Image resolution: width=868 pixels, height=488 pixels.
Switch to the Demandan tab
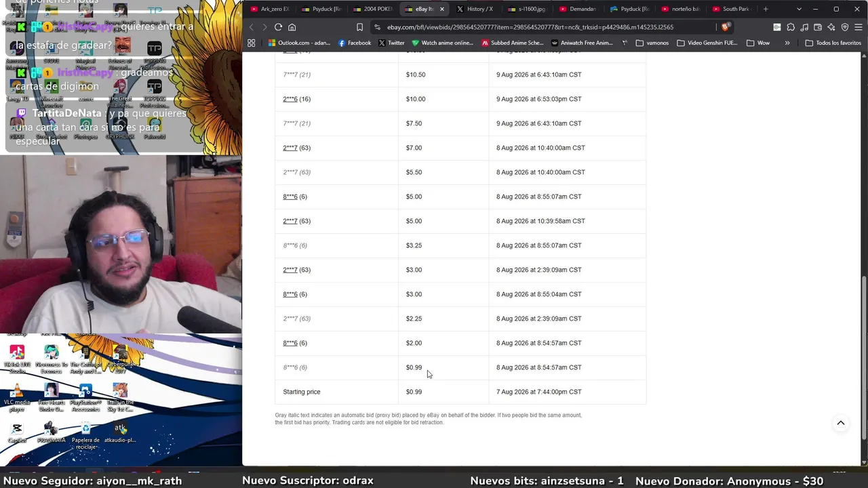point(578,9)
